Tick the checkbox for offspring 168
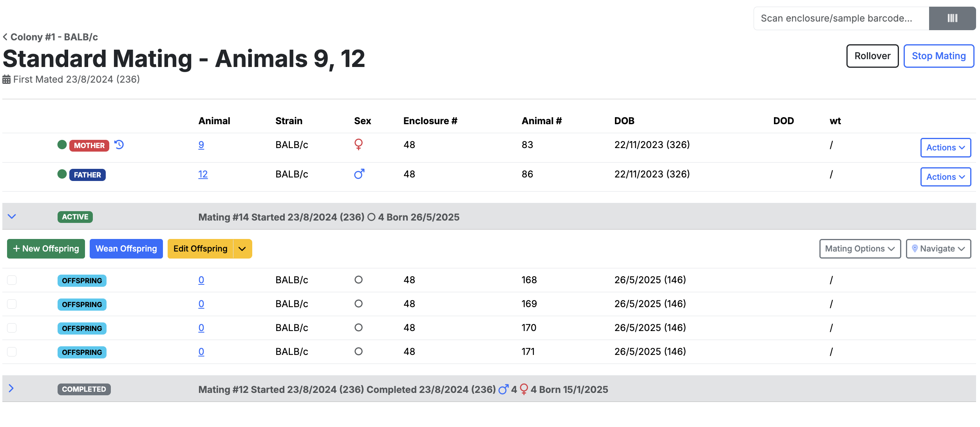 (12, 280)
